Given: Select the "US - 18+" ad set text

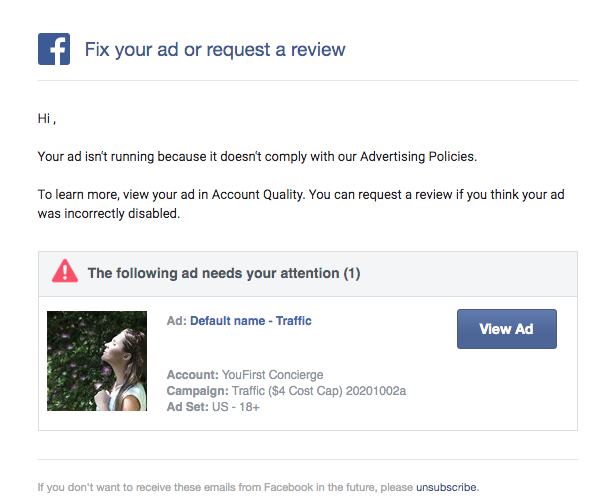Looking at the screenshot, I should (x=236, y=407).
